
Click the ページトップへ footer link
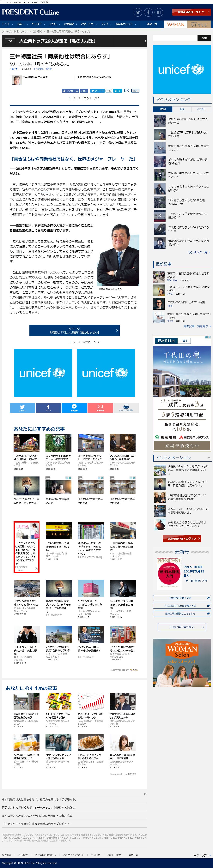[x=201, y=856]
